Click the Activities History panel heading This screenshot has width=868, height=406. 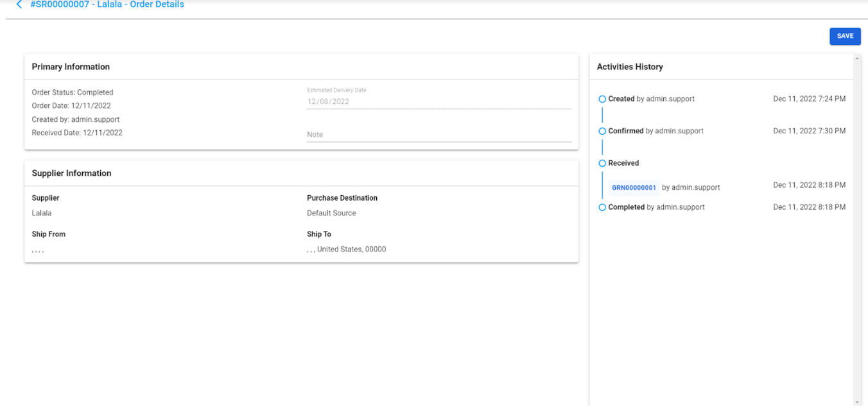pos(630,67)
